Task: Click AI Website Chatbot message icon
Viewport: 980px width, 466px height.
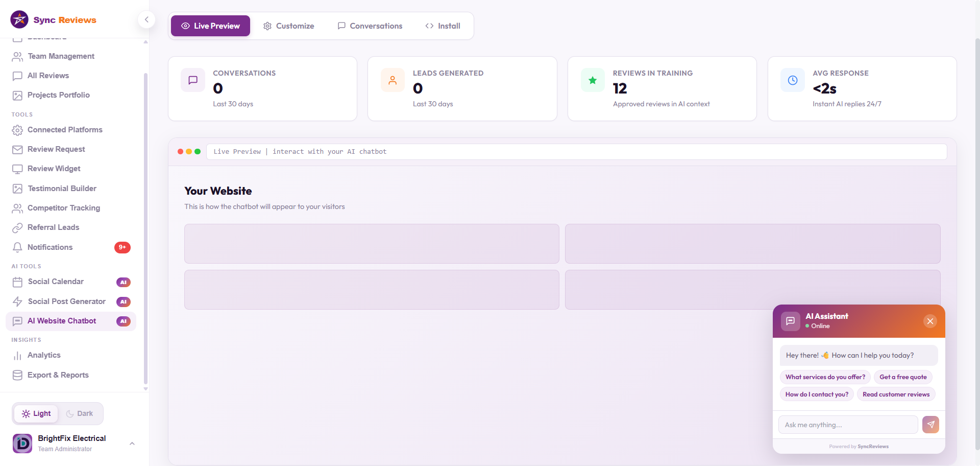Action: click(17, 321)
